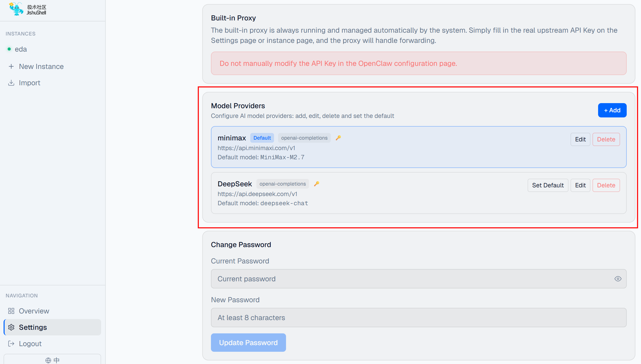Click the Logout arrow icon
This screenshot has width=641, height=364.
tap(11, 344)
